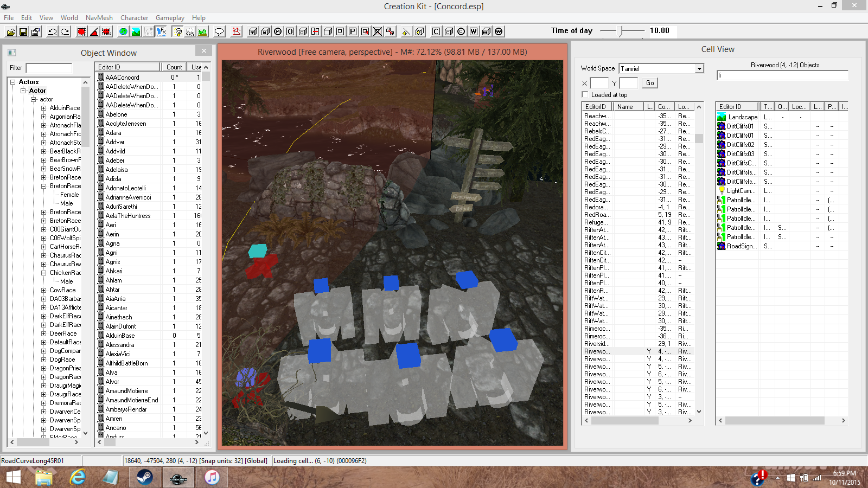Click the boxed P toolbar icon

353,31
